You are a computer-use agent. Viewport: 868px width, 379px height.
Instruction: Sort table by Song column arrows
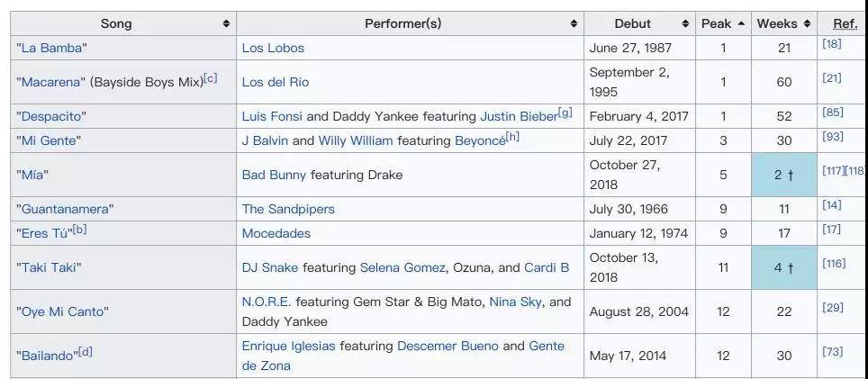pos(226,24)
